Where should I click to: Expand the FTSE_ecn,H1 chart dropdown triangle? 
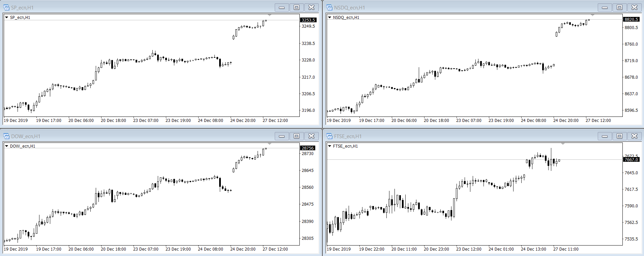[329, 146]
